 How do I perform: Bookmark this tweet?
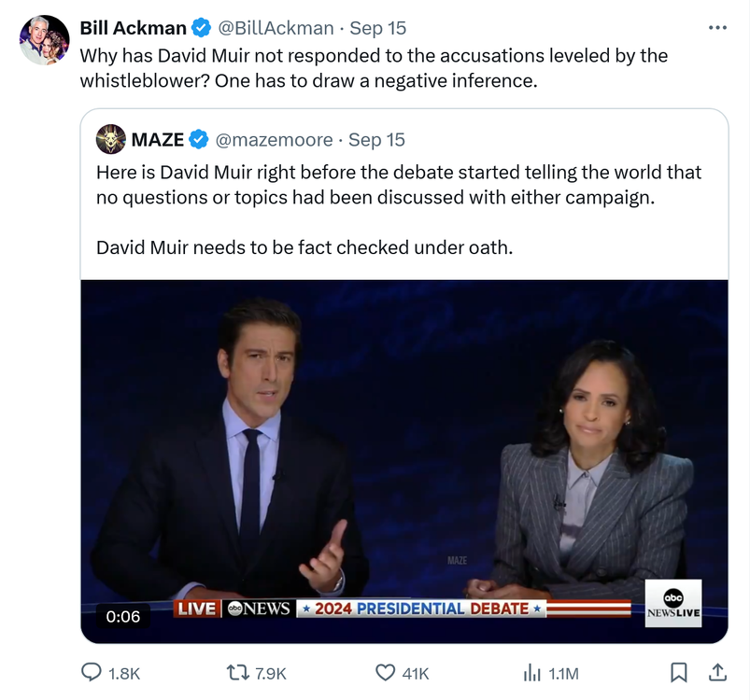[x=679, y=672]
